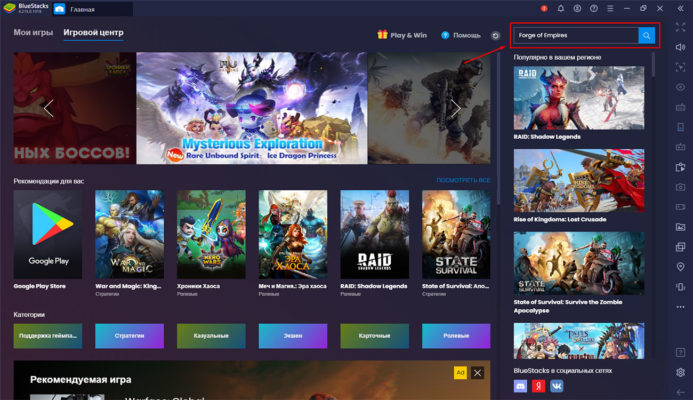Click the sidebar eye icon
The image size is (693, 400).
coord(681,87)
